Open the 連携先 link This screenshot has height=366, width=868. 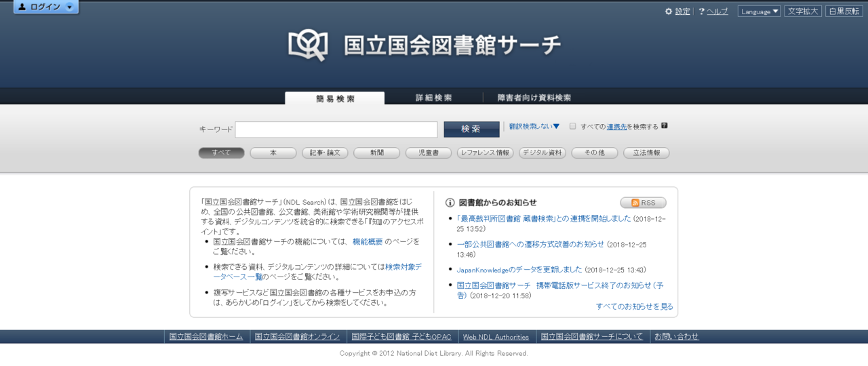tap(616, 127)
